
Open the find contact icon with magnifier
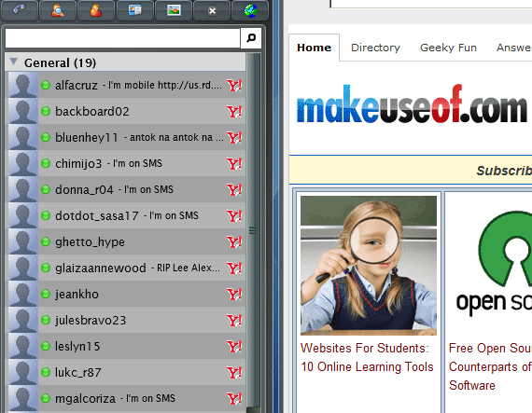(58, 10)
